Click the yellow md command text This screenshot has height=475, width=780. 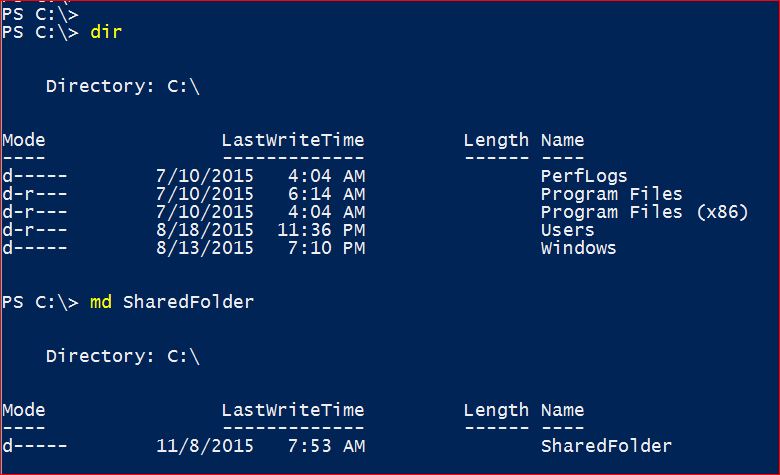(x=100, y=302)
